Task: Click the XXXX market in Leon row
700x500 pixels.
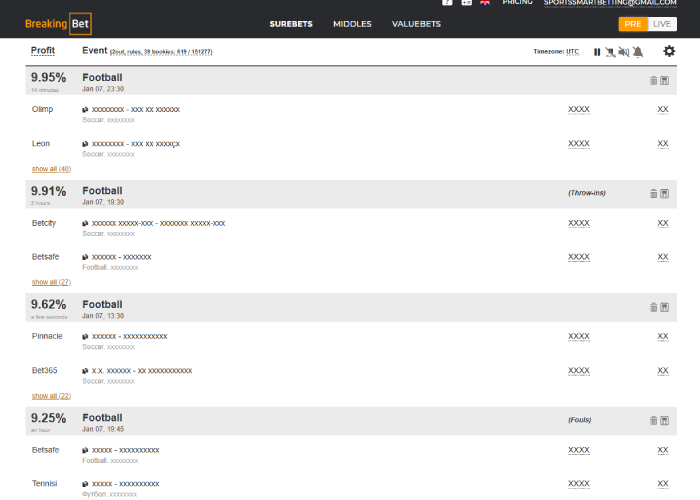Action: [x=579, y=144]
